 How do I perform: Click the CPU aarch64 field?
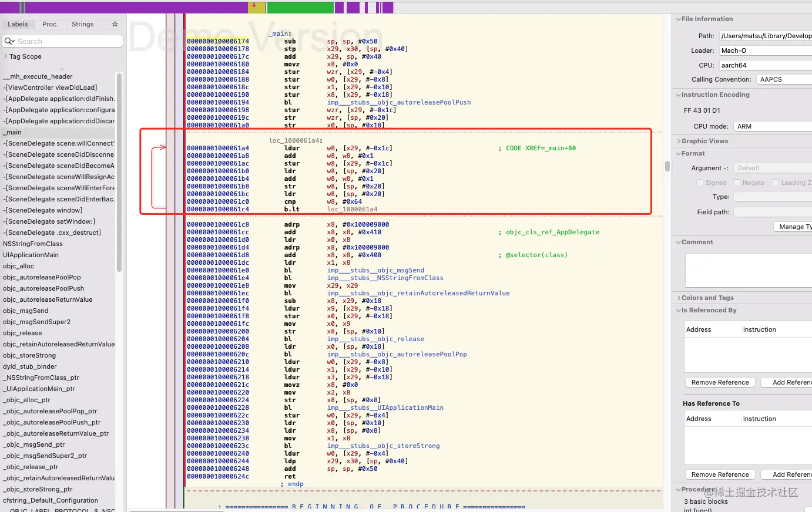[x=766, y=65]
